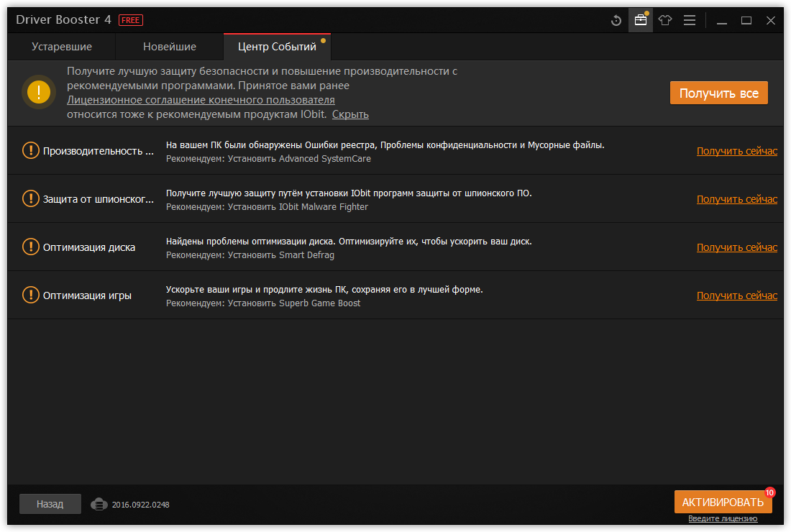Open the hamburger menu icon

click(x=690, y=20)
